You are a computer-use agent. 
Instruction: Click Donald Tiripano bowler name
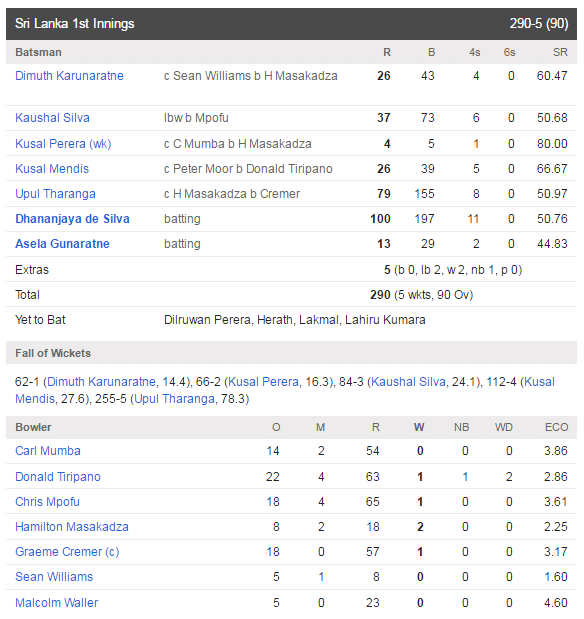point(58,476)
